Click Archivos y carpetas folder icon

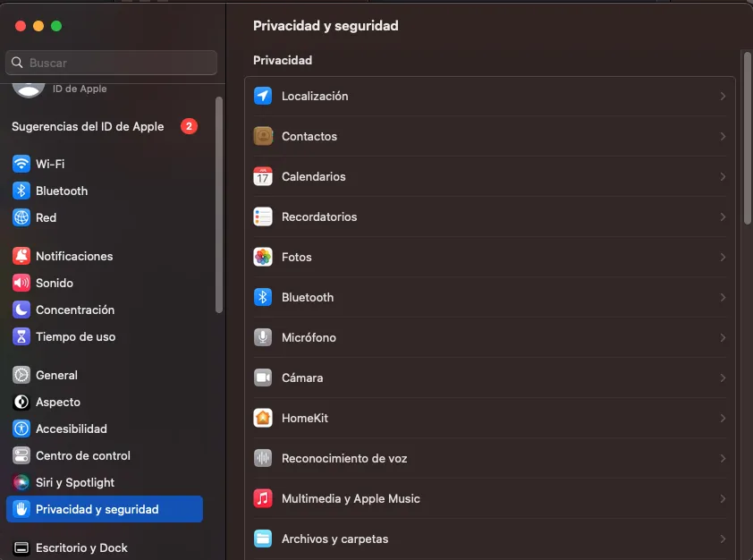263,539
